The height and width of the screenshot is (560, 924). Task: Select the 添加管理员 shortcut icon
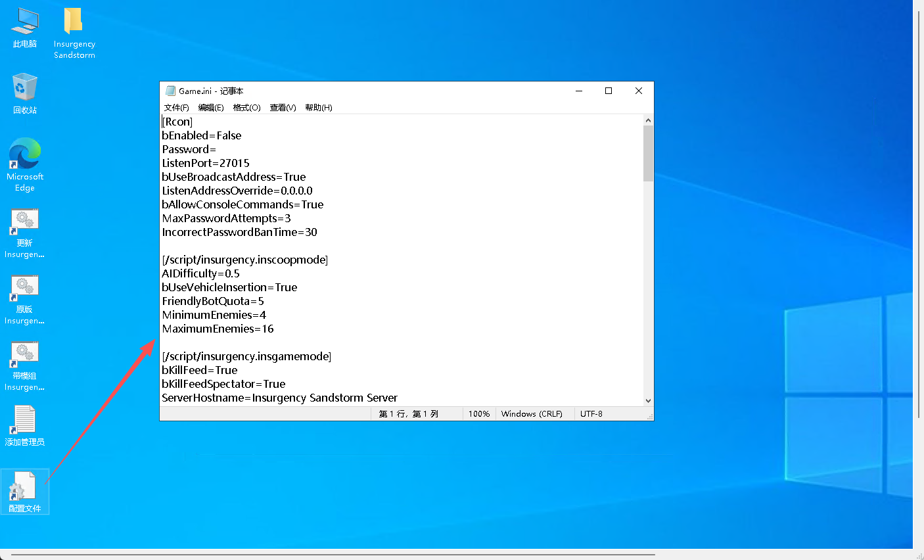25,426
